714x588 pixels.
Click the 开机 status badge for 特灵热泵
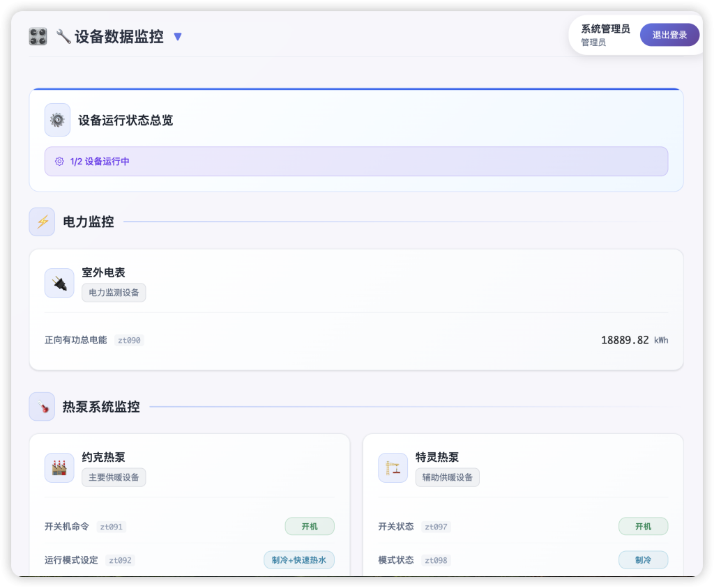point(643,527)
